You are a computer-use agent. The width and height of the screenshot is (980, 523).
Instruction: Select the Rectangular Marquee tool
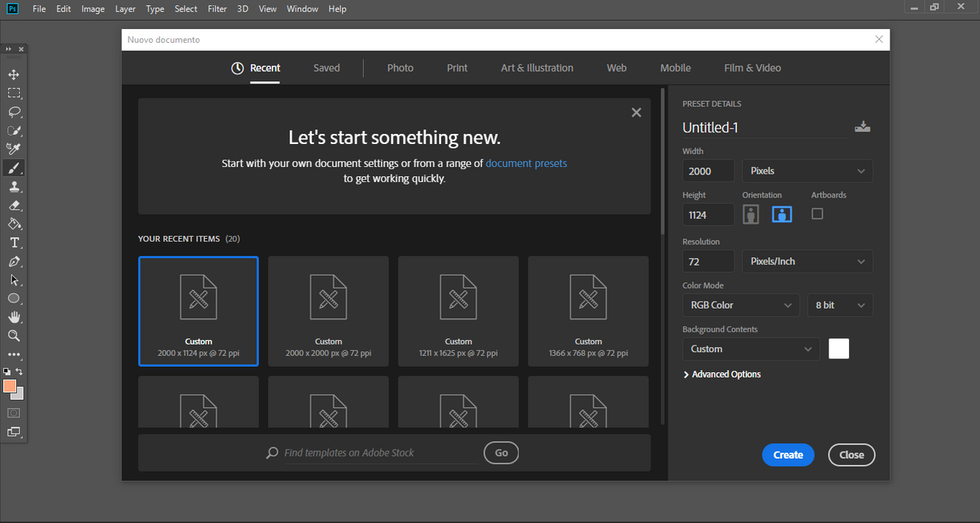coord(14,93)
